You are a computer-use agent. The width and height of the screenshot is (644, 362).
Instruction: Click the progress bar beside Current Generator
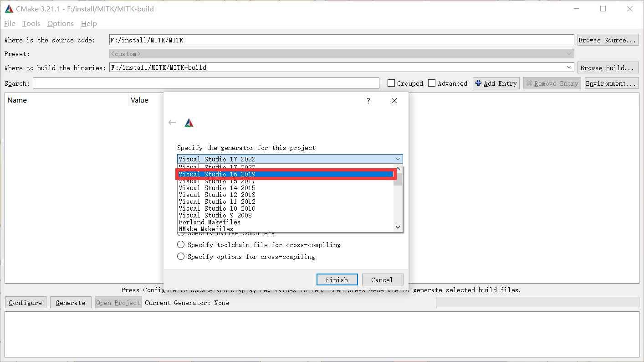point(537,302)
